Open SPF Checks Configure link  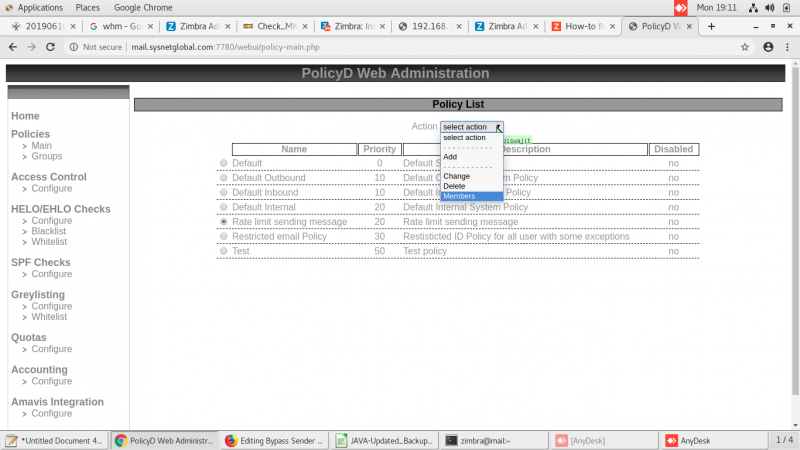[52, 274]
